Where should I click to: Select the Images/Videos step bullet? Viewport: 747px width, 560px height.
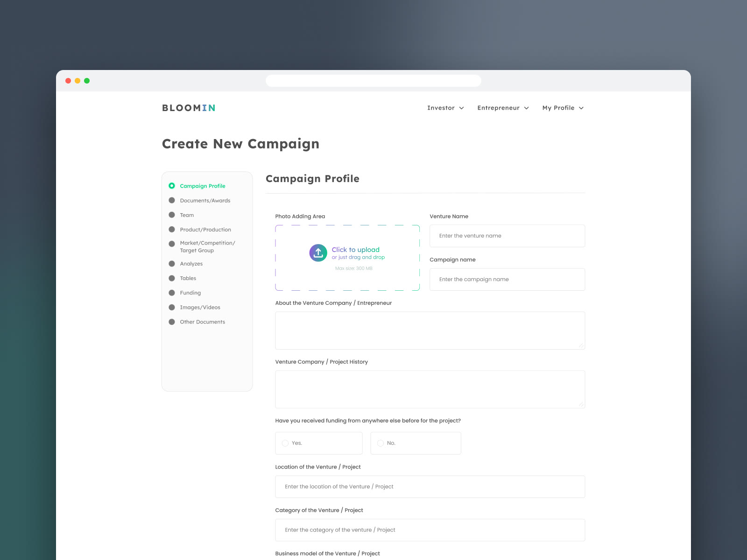tap(172, 307)
